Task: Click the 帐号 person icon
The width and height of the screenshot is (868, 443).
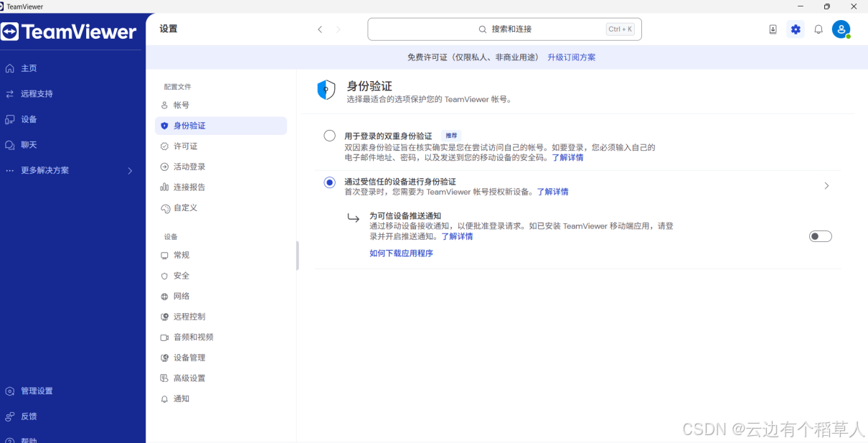Action: [164, 105]
